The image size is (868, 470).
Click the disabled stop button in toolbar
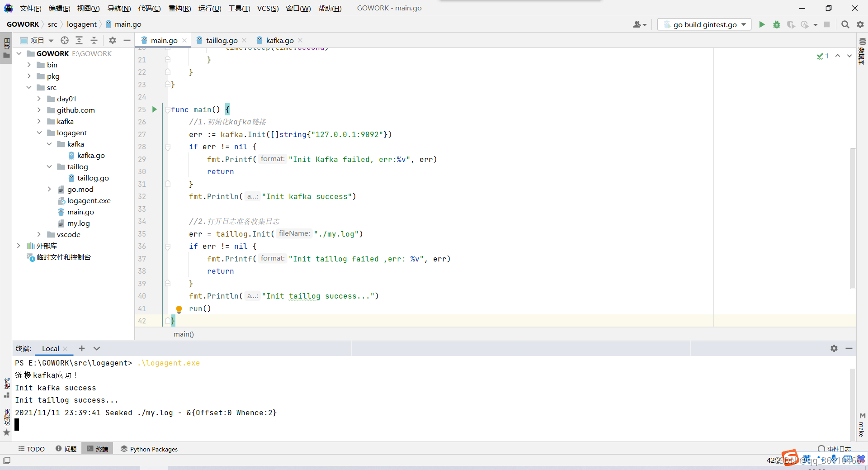[827, 24]
